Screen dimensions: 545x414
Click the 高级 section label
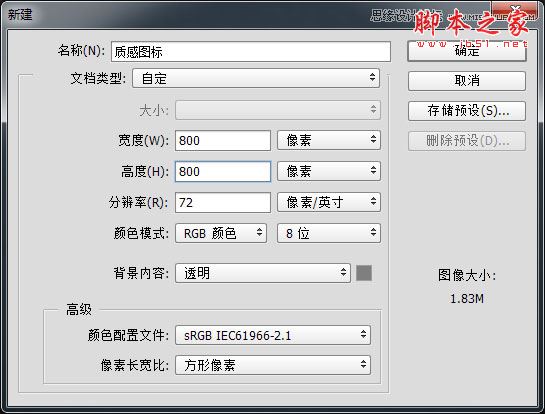[79, 309]
